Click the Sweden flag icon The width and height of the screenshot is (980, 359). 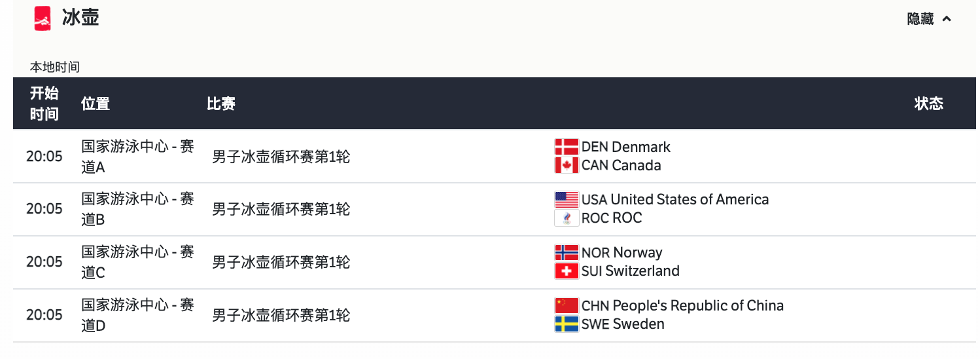(567, 324)
